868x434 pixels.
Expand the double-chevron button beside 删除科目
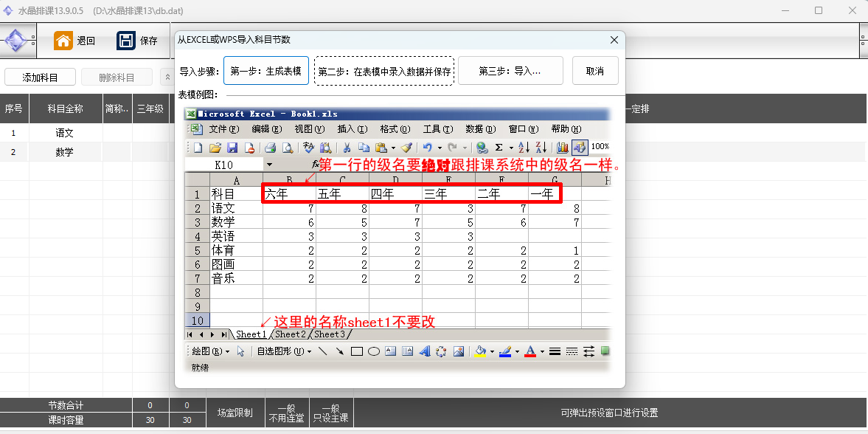pyautogui.click(x=167, y=77)
